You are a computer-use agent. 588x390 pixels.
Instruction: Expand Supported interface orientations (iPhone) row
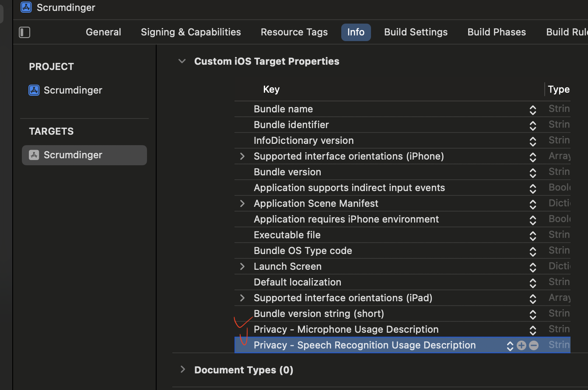(242, 156)
